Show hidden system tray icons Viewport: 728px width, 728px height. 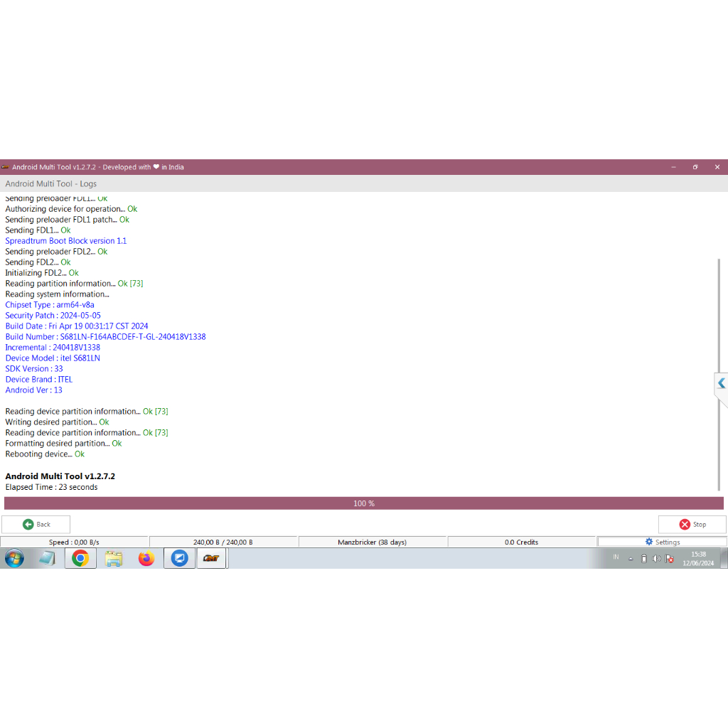(631, 559)
